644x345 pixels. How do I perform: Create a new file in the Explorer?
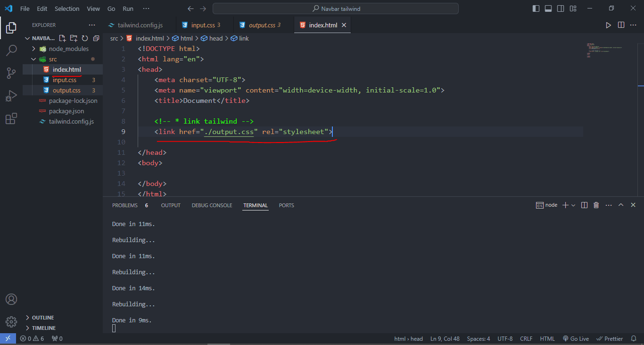(x=62, y=38)
